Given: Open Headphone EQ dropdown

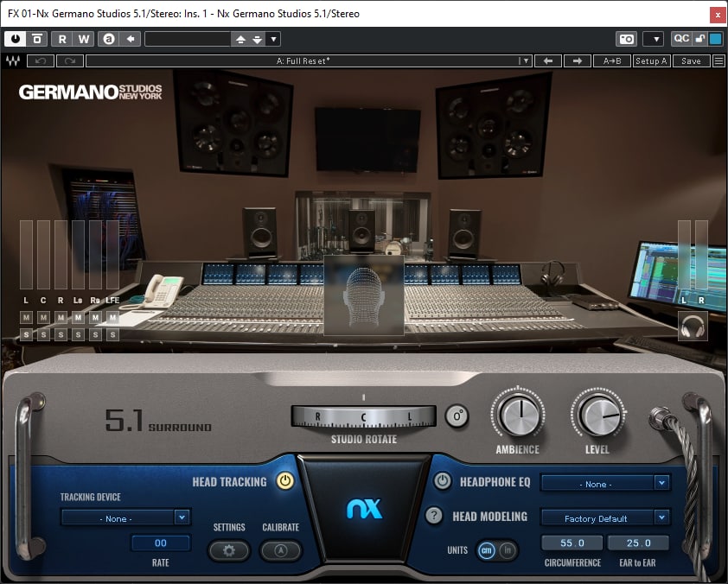Looking at the screenshot, I should 605,483.
